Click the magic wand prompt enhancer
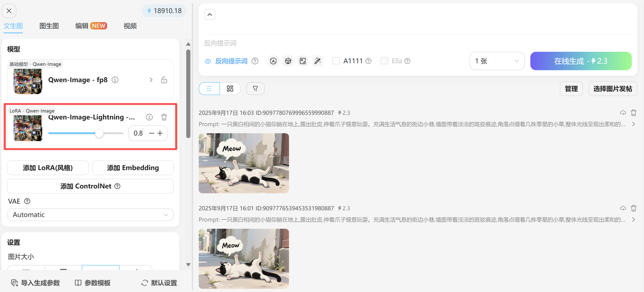644x292 pixels. (317, 61)
